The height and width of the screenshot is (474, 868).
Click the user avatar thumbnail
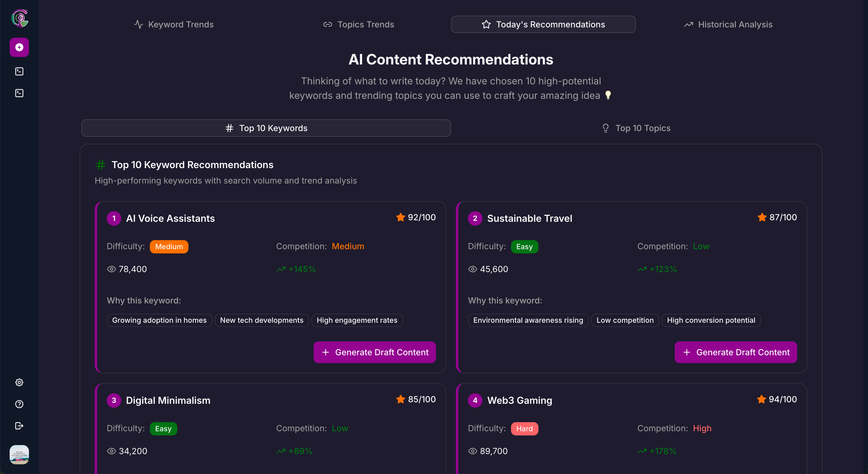[19, 454]
